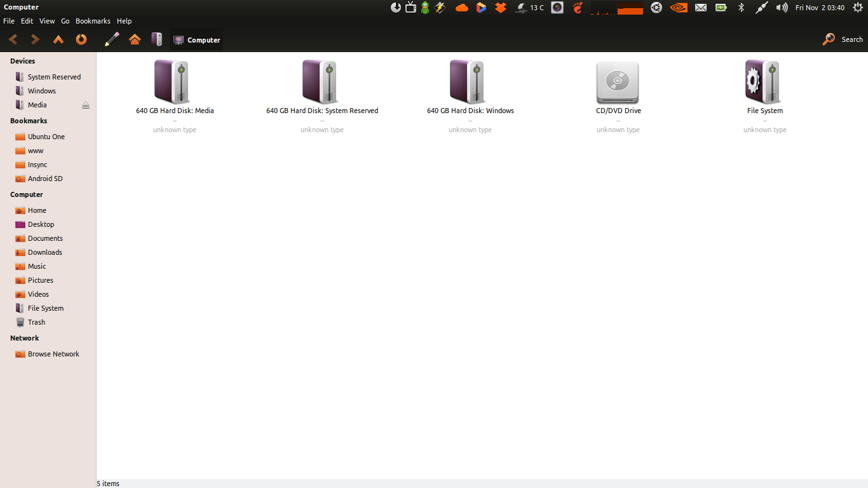Reload the current location
The image size is (868, 488).
coord(81,39)
